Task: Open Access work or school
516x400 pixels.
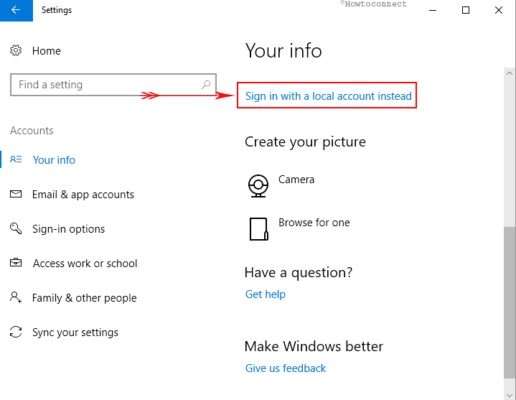Action: (85, 263)
